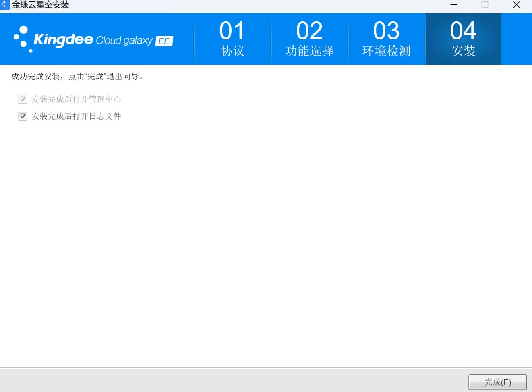Close the 金蝶云星空安装 window
This screenshot has width=532, height=392.
pyautogui.click(x=516, y=5)
